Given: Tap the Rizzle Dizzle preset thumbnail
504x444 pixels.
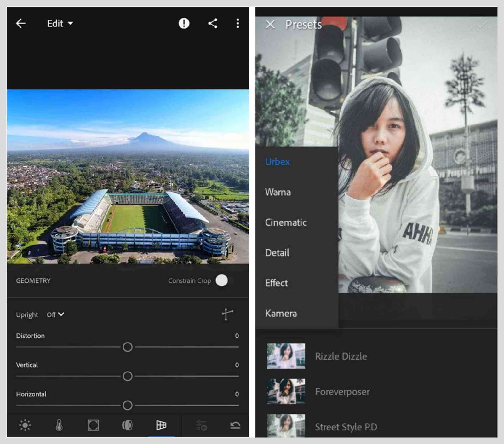Looking at the screenshot, I should 285,356.
